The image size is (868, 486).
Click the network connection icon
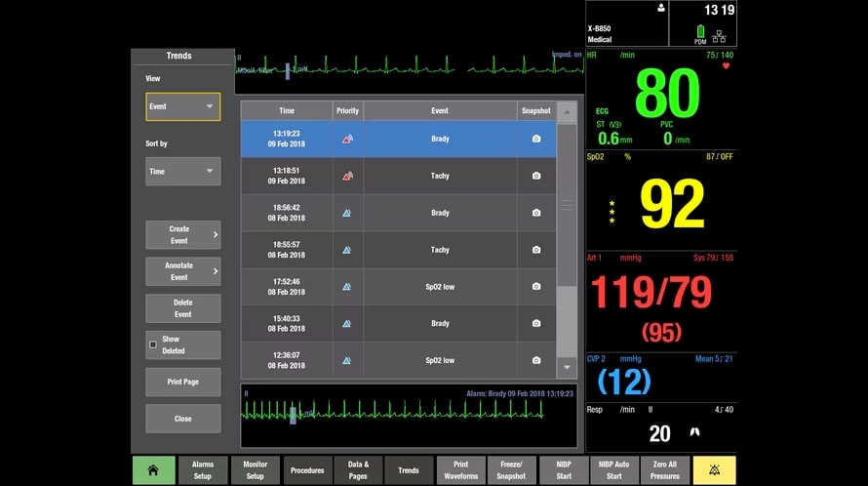point(719,36)
